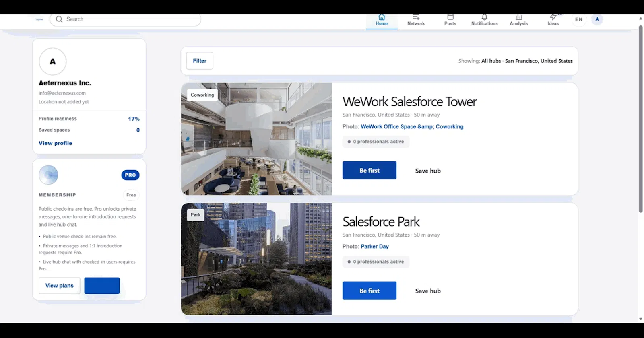Open the account avatar menu
644x338 pixels.
tap(597, 19)
